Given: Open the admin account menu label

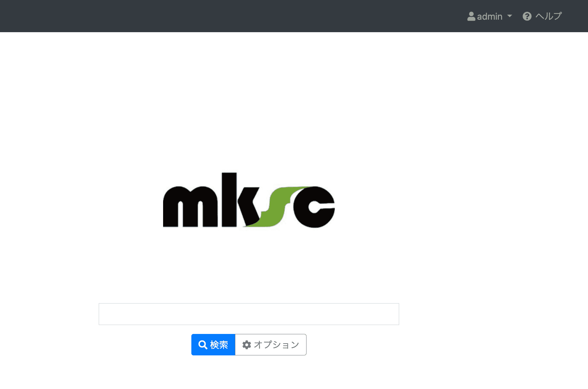Looking at the screenshot, I should pyautogui.click(x=490, y=16).
